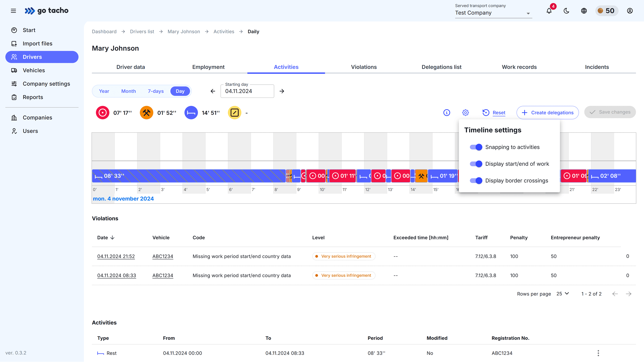Viewport: 644px width, 362px height.
Task: Open row options for Rest activity
Action: (x=598, y=353)
